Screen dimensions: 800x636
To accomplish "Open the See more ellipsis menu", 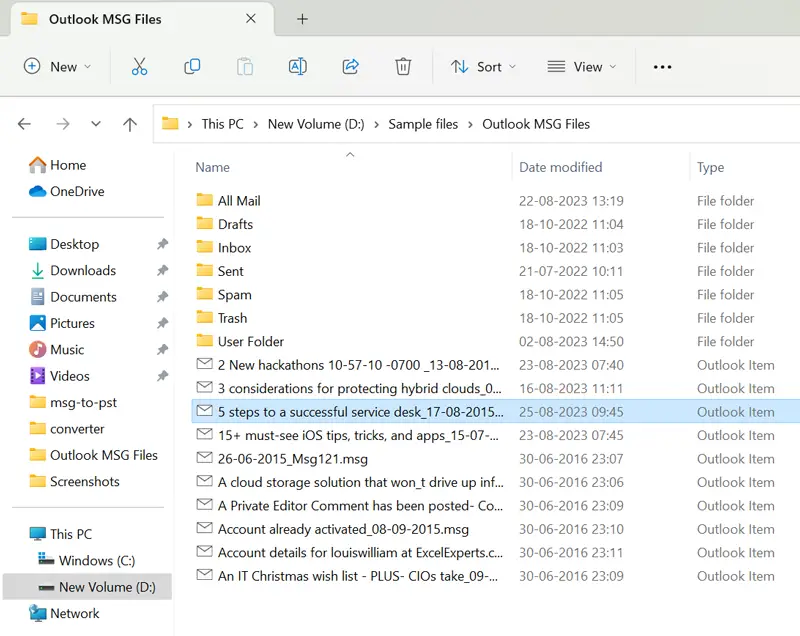I will (662, 66).
